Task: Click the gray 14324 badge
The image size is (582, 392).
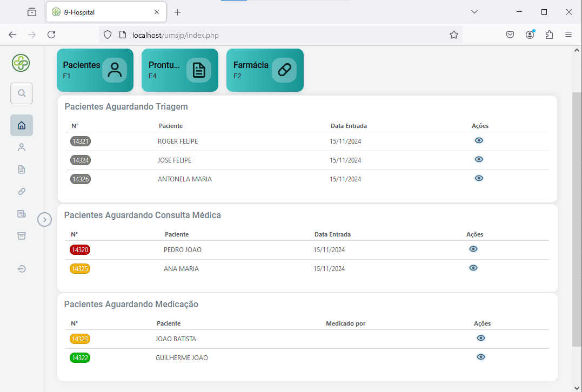Action: 81,160
